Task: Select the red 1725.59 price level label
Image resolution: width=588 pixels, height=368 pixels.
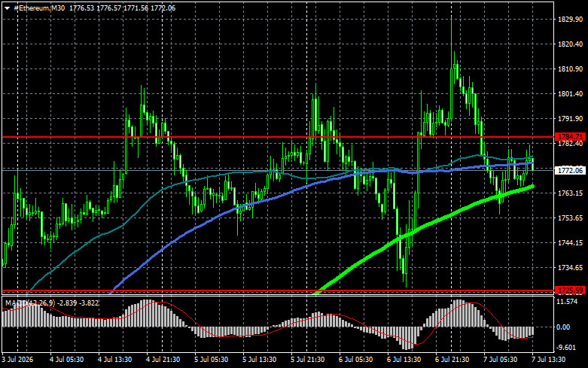Action: point(570,290)
